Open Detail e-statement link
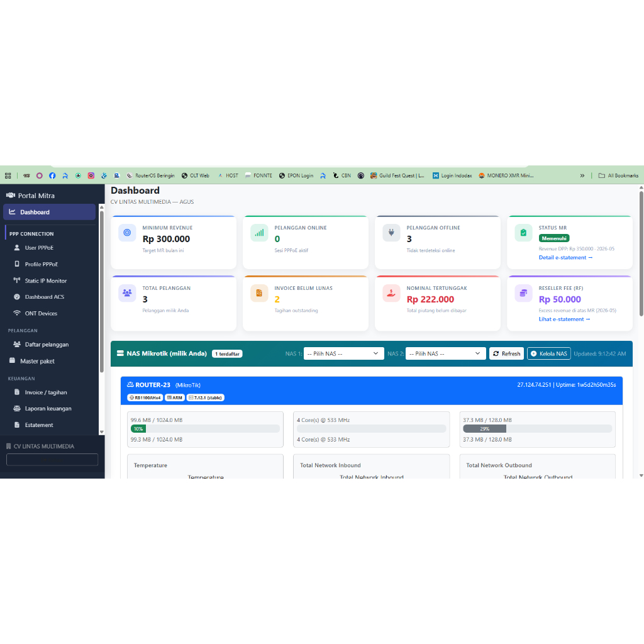The image size is (644, 644). click(x=565, y=257)
